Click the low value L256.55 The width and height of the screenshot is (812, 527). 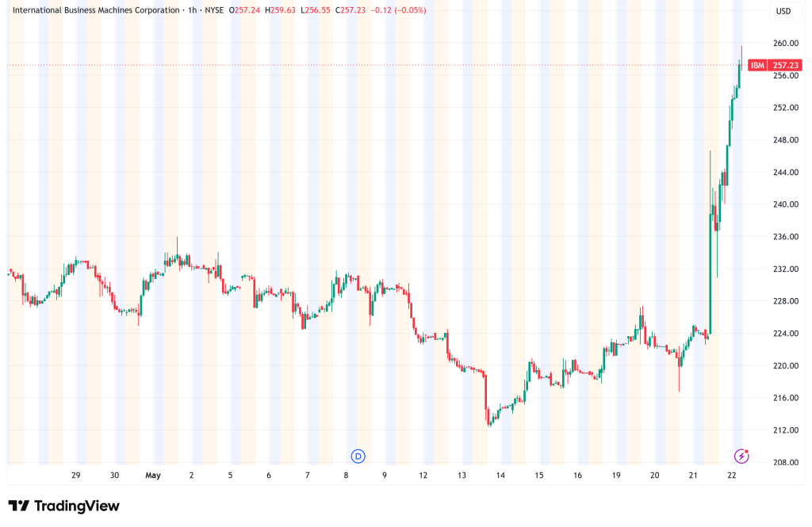tap(315, 10)
